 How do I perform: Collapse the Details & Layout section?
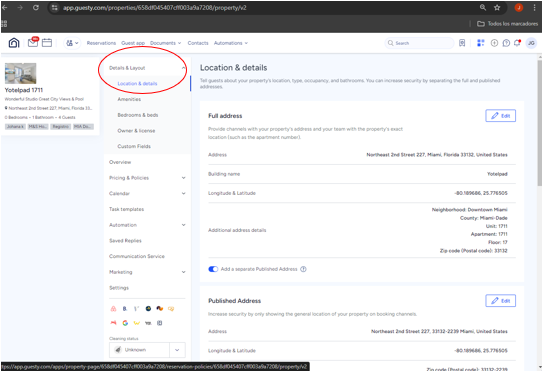(148, 68)
